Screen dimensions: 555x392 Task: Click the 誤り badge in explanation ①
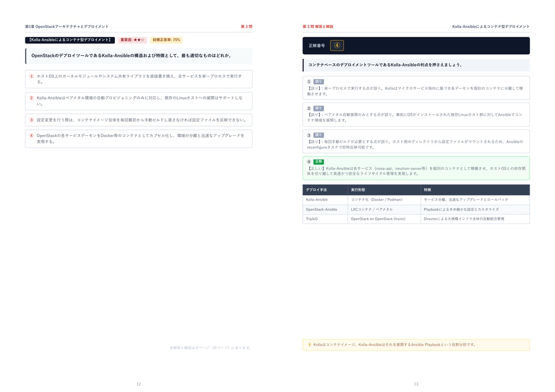[x=319, y=82]
